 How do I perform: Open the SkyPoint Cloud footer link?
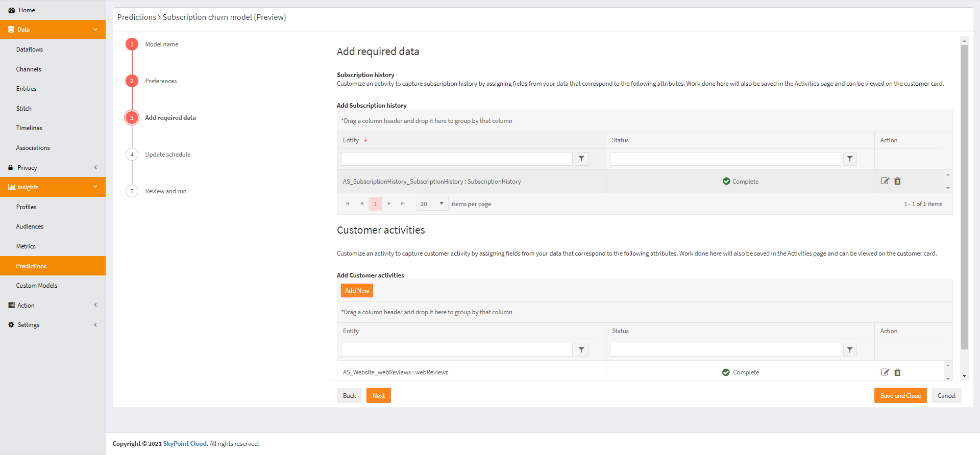(185, 444)
